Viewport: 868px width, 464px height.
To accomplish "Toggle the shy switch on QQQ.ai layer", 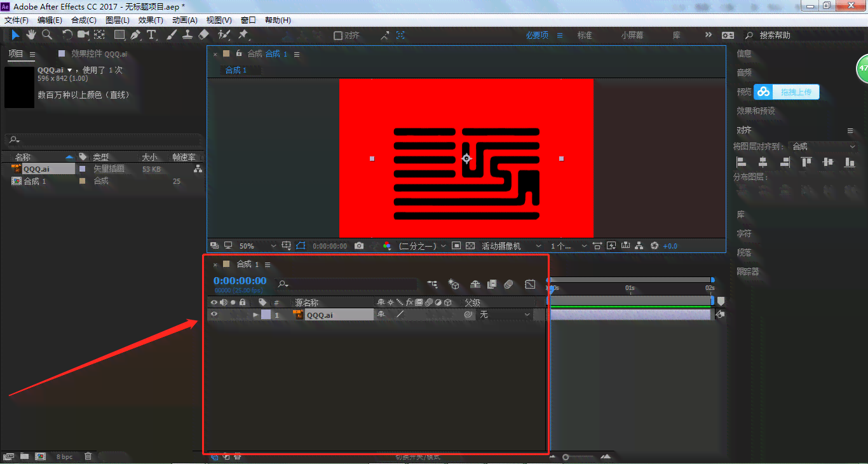I will [381, 314].
